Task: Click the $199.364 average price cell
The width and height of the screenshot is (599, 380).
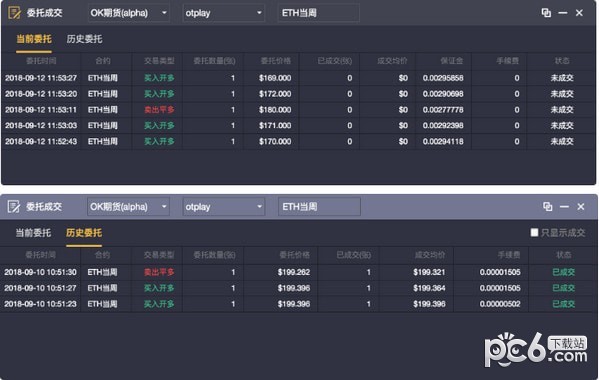Action: click(x=429, y=288)
